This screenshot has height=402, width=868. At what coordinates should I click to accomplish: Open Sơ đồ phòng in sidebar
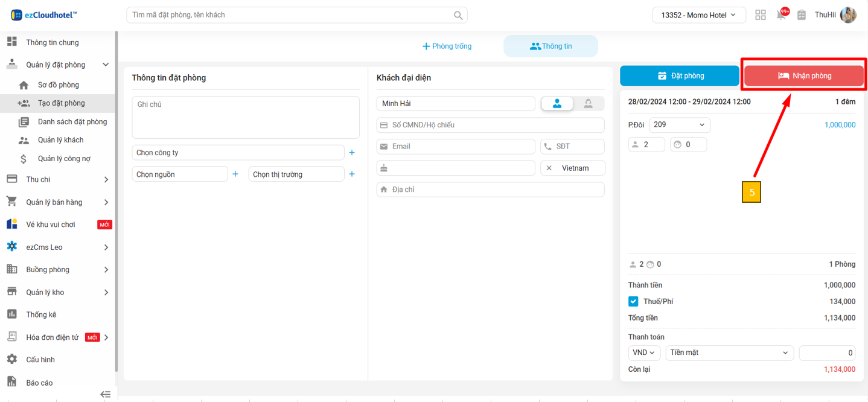[58, 85]
